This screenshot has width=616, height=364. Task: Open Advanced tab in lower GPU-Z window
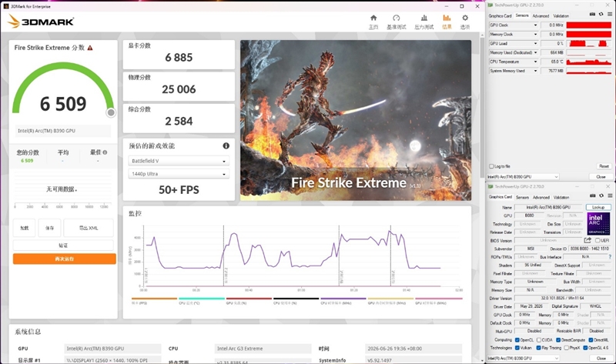coord(541,197)
